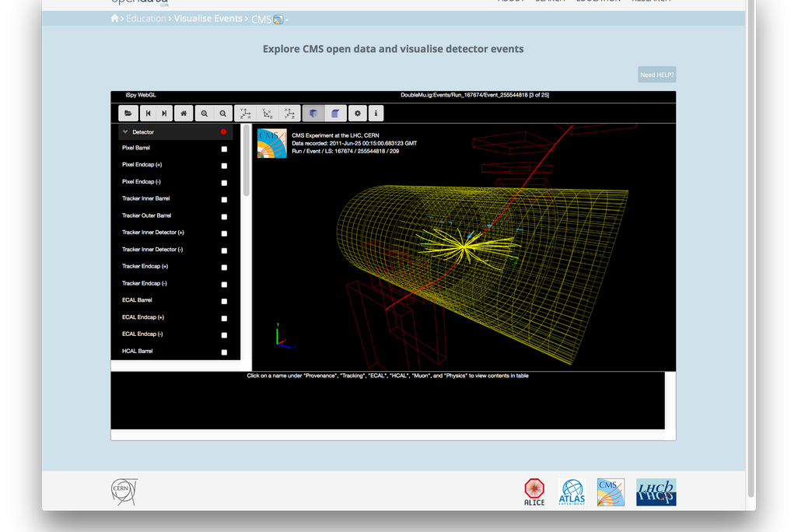Toggle the Tracker Endcap (-) checkbox
The width and height of the screenshot is (798, 532).
pos(224,285)
